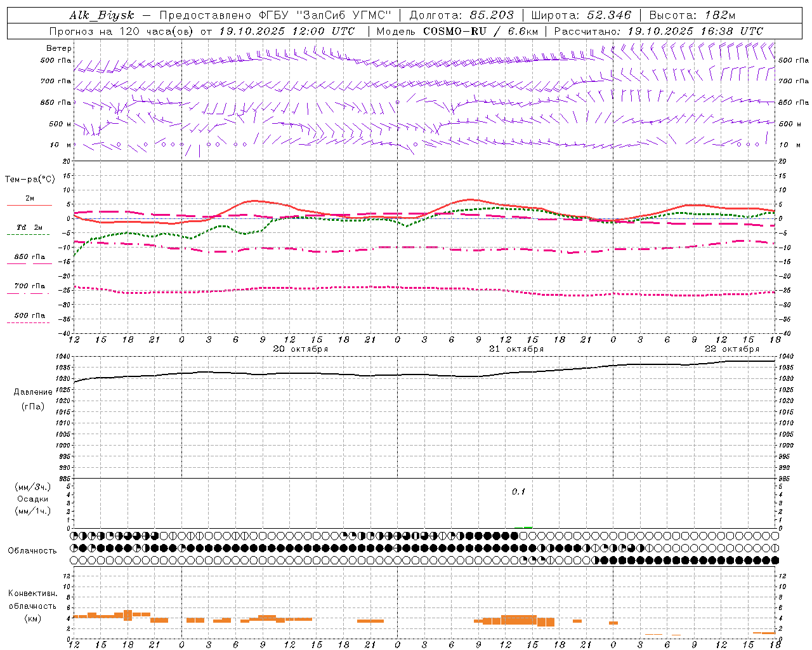Select the (мм/3ч.) precipitation unit label
The height and width of the screenshot is (650, 812).
(x=33, y=487)
